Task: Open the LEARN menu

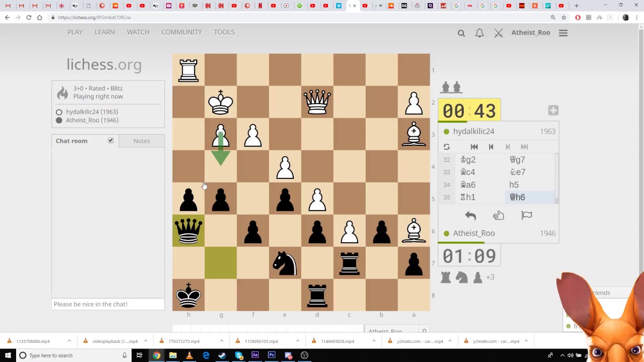Action: (105, 32)
